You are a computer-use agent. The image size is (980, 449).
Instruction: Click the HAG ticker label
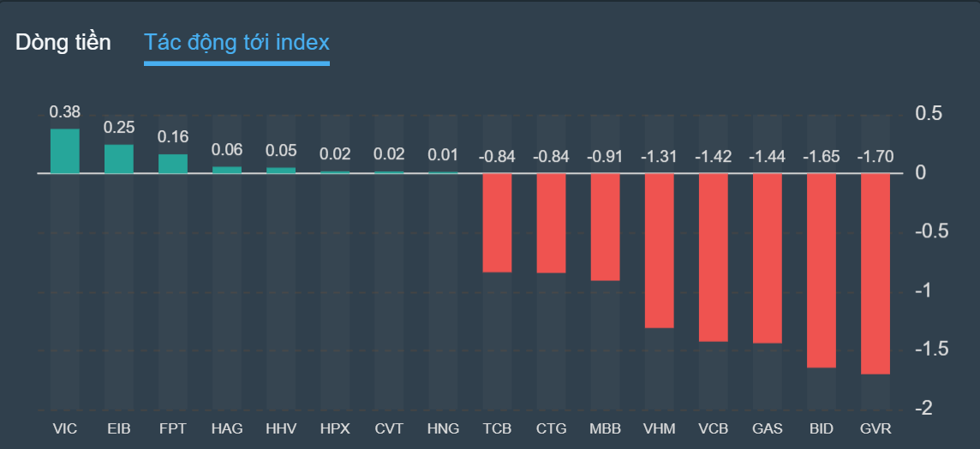(227, 428)
